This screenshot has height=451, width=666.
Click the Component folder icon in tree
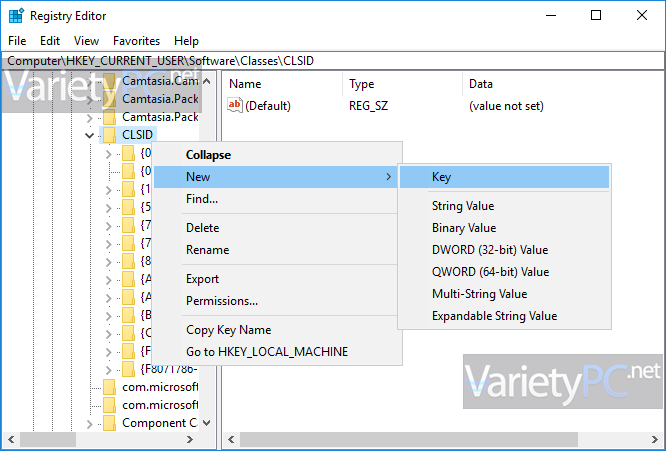coord(110,423)
